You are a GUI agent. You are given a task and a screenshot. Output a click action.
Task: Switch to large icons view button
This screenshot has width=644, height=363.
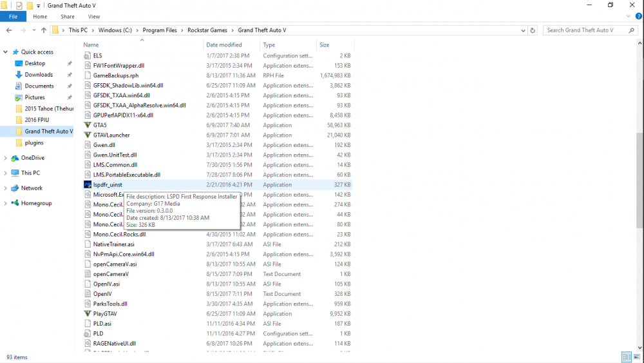637,357
